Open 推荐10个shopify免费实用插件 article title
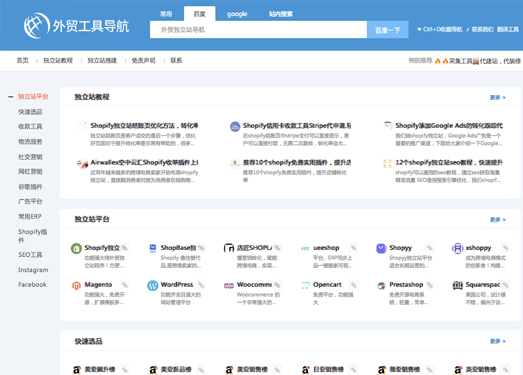Image resolution: width=523 pixels, height=375 pixels. point(297,162)
